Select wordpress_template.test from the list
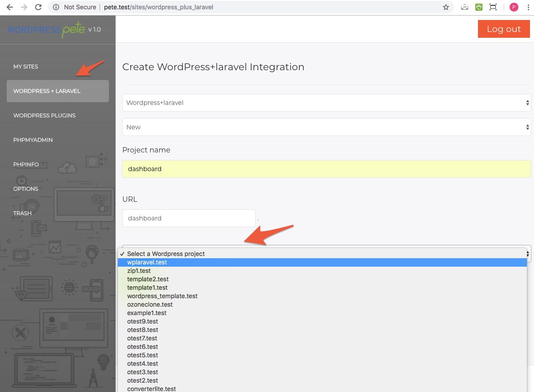Viewport: 534px width, 392px height. pyautogui.click(x=322, y=296)
